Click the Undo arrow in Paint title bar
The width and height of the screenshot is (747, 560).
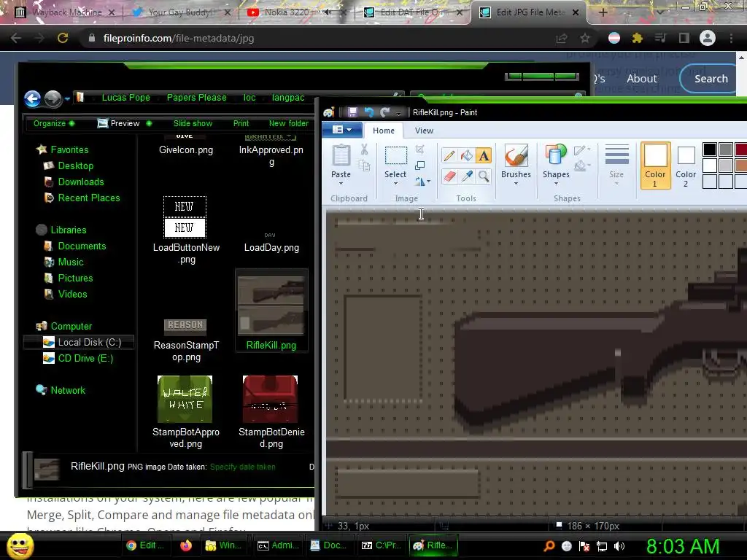pyautogui.click(x=369, y=112)
